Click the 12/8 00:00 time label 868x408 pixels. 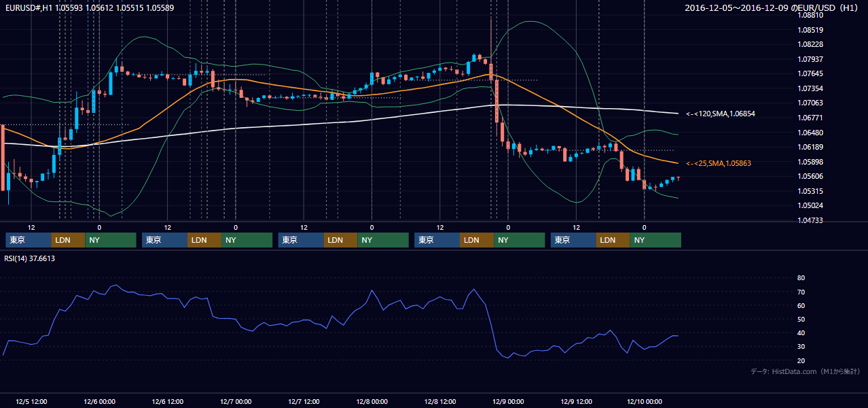click(372, 401)
